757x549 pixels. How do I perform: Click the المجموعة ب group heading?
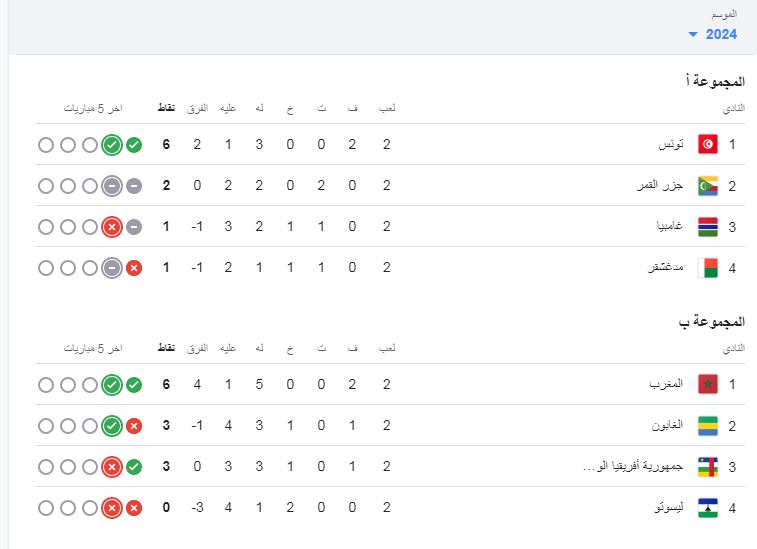710,322
